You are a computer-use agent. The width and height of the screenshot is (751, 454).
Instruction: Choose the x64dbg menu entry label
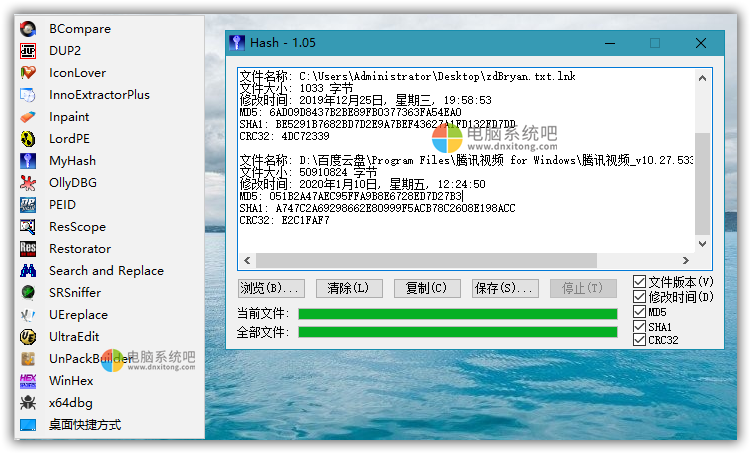pyautogui.click(x=71, y=403)
